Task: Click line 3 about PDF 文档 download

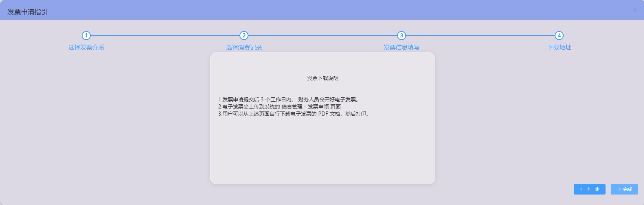Action: tap(295, 114)
